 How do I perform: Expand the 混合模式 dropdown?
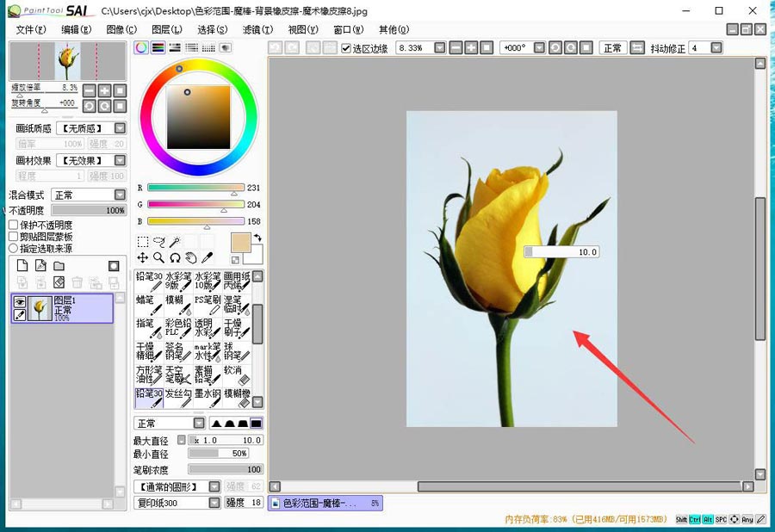tap(89, 195)
